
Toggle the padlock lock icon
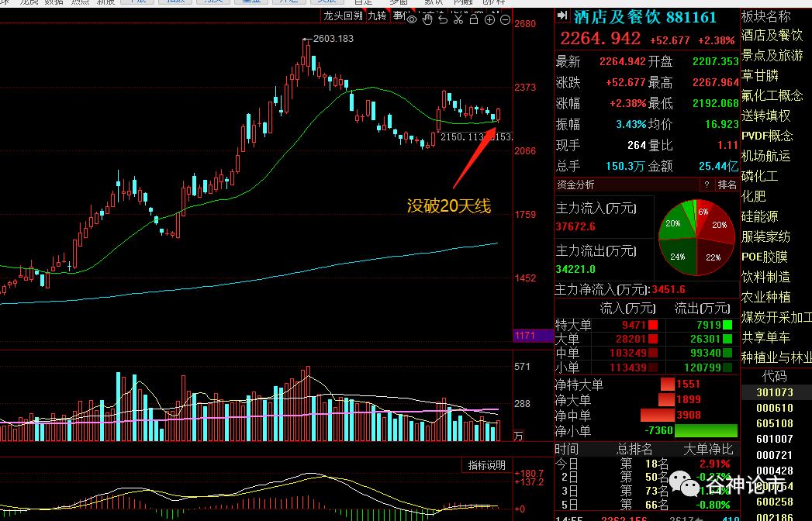pyautogui.click(x=474, y=19)
